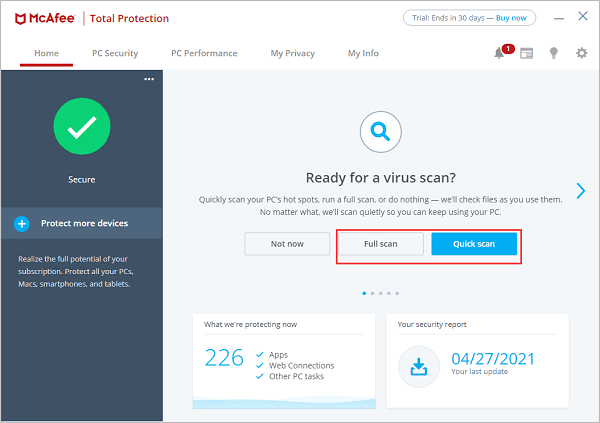Click the Buy now trial link
The width and height of the screenshot is (600, 423).
(x=514, y=18)
